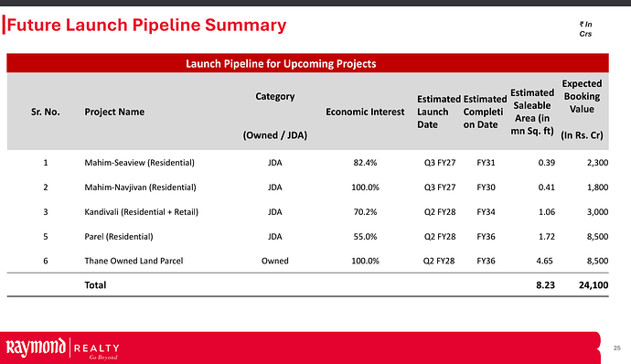Select the Economic Interest column header

coord(365,112)
